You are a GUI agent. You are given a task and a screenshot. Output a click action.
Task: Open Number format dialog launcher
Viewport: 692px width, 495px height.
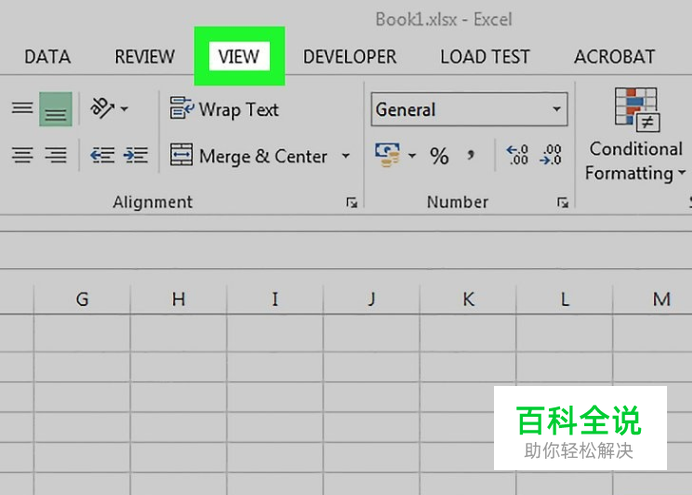(x=562, y=202)
